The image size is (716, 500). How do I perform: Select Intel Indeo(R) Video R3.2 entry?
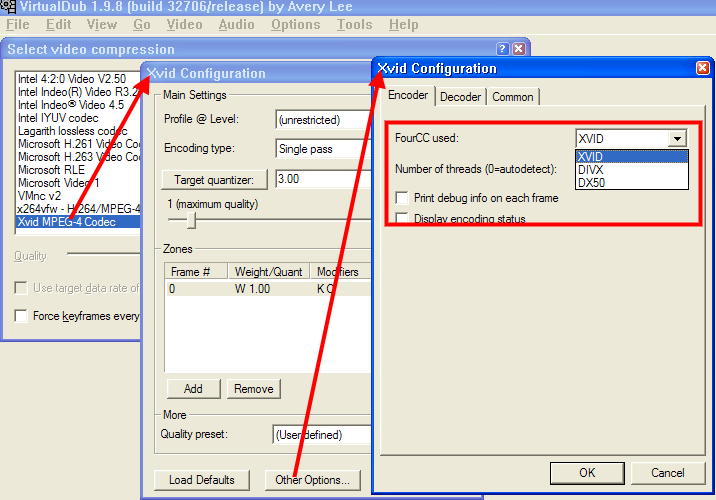78,92
